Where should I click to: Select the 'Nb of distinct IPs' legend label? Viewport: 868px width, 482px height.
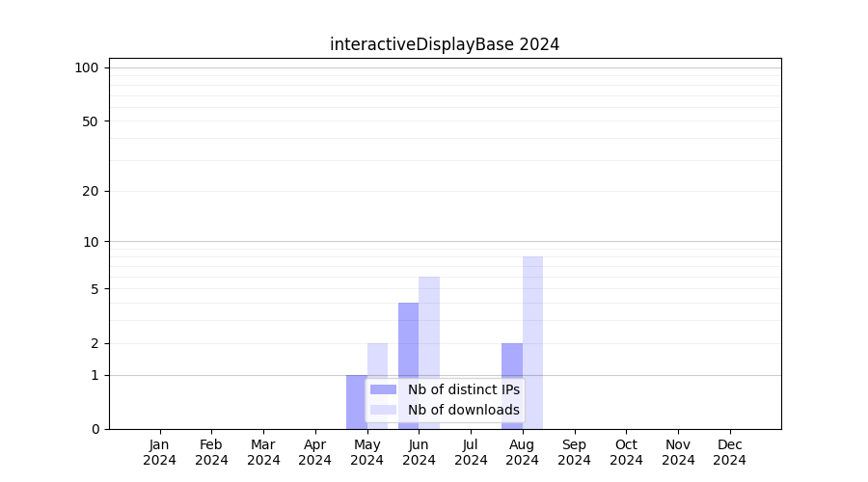coord(463,389)
